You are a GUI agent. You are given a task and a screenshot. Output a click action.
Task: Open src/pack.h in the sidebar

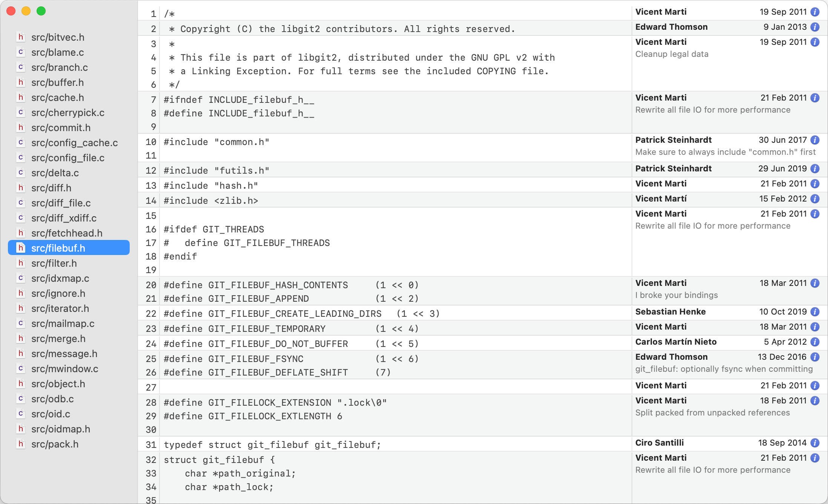tap(55, 444)
